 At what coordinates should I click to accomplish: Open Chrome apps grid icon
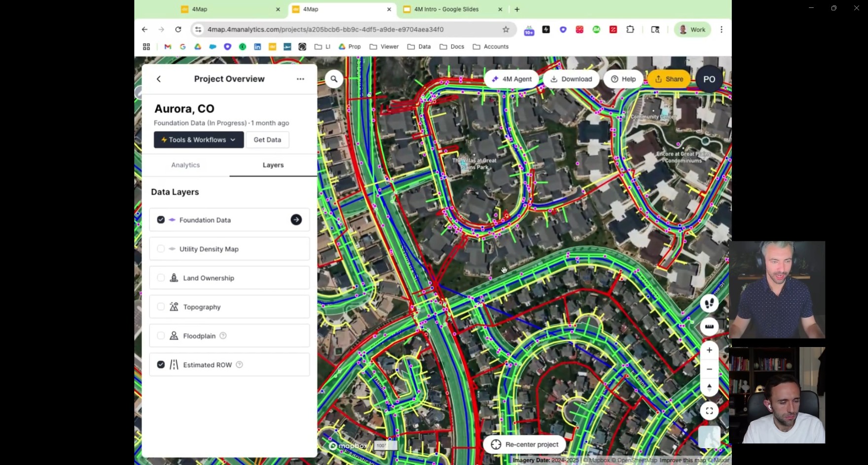(146, 47)
